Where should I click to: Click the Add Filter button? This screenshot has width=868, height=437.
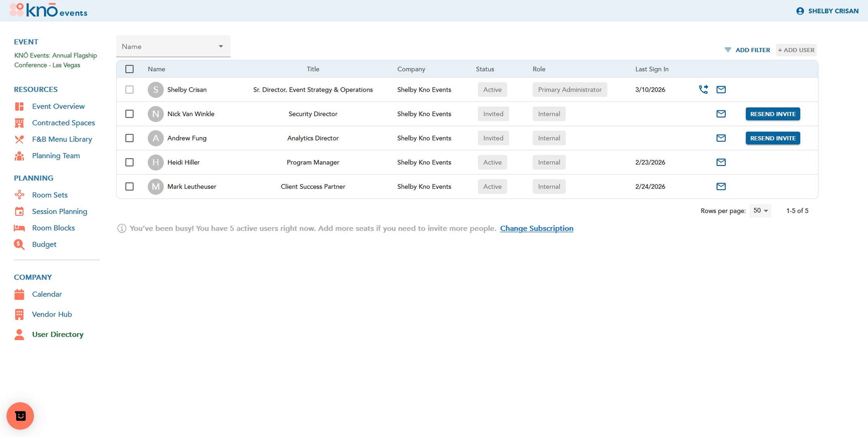747,50
